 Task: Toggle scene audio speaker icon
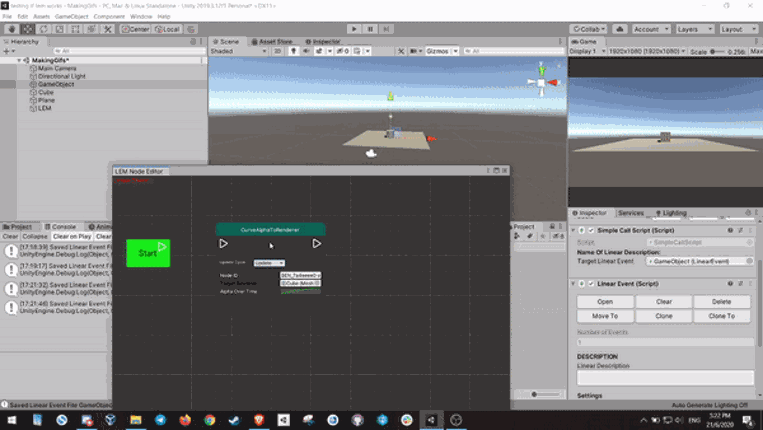pos(306,51)
